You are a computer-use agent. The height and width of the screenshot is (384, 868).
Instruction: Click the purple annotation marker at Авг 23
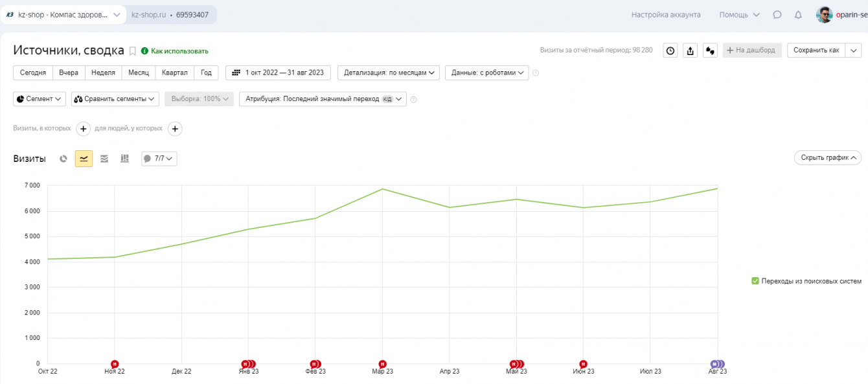717,364
